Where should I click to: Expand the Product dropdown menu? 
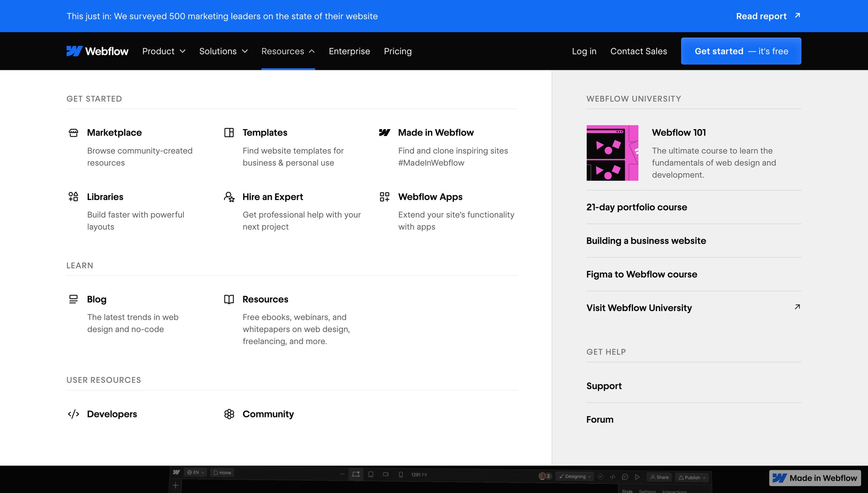click(164, 51)
